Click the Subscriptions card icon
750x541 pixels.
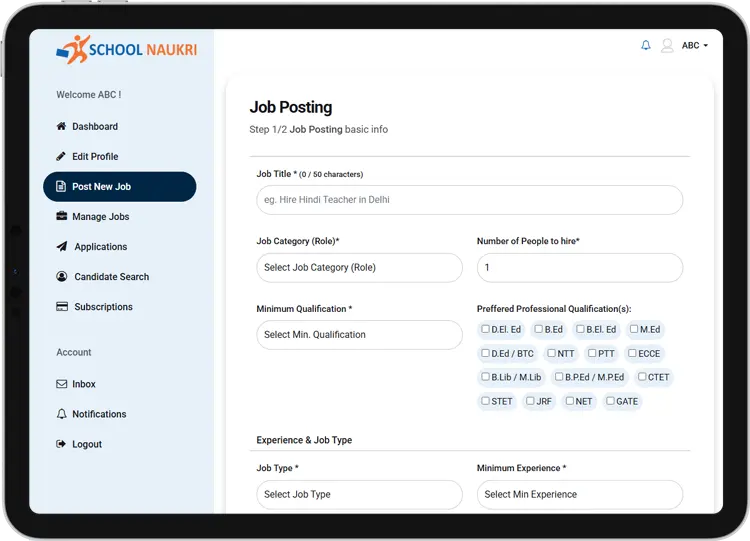[61, 307]
